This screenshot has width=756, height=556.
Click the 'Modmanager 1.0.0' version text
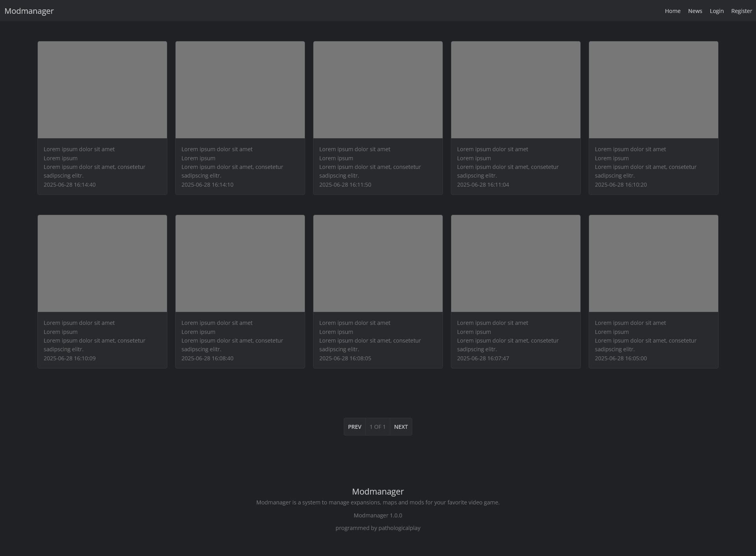(x=378, y=515)
